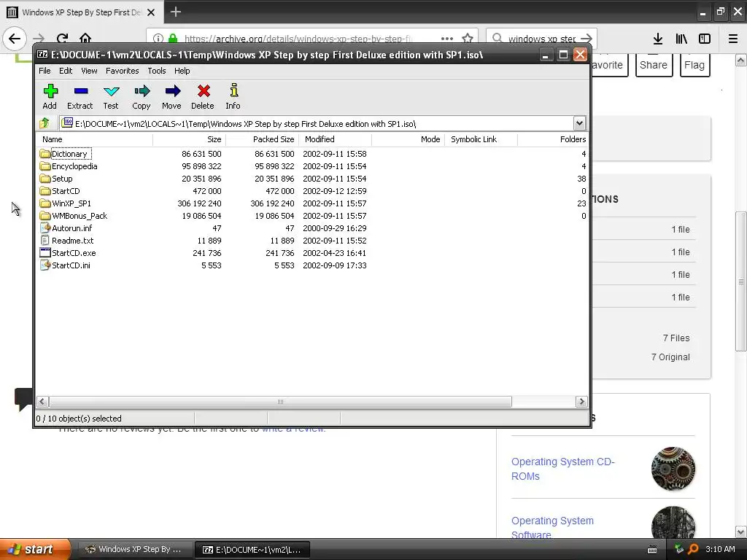Click the Firefox search box

pyautogui.click(x=542, y=39)
